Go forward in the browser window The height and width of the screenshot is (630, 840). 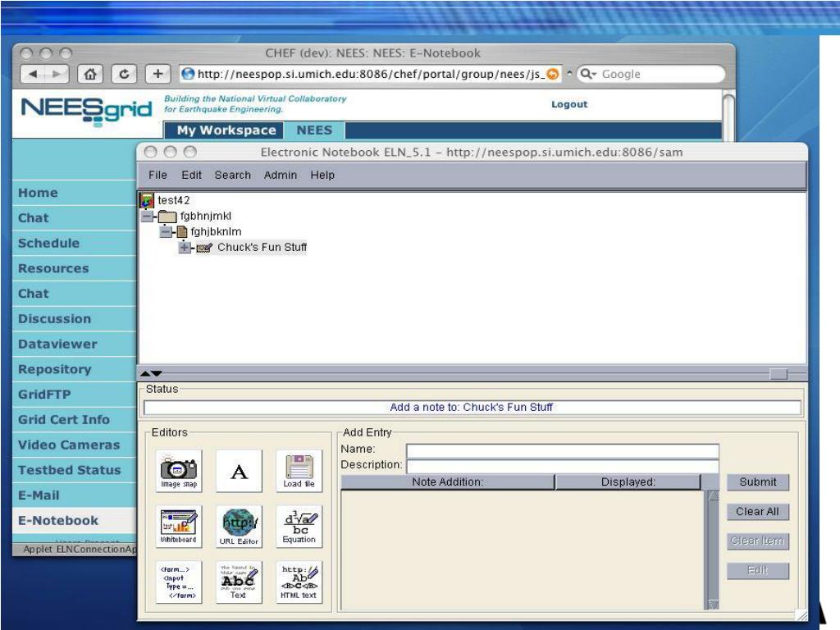click(x=57, y=74)
